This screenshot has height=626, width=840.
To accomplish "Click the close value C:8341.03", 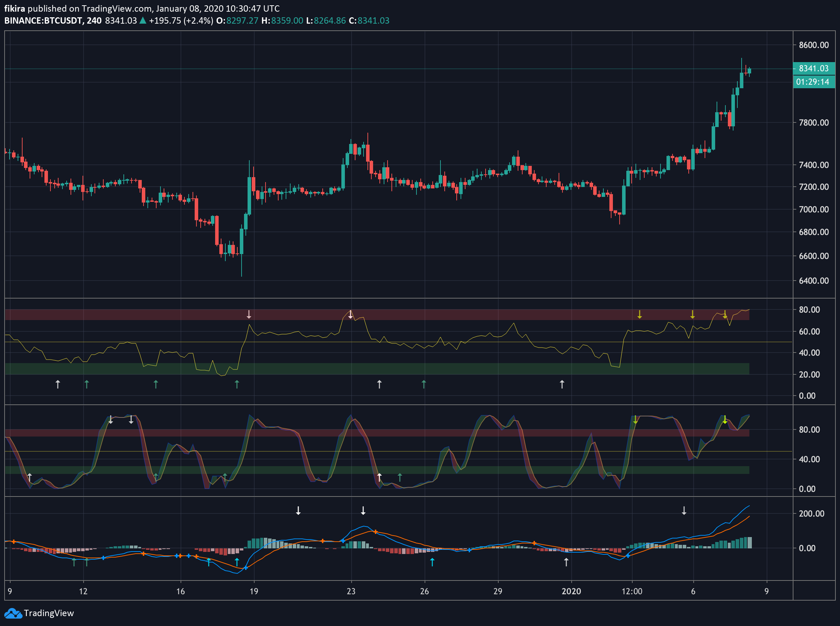I will pos(369,20).
